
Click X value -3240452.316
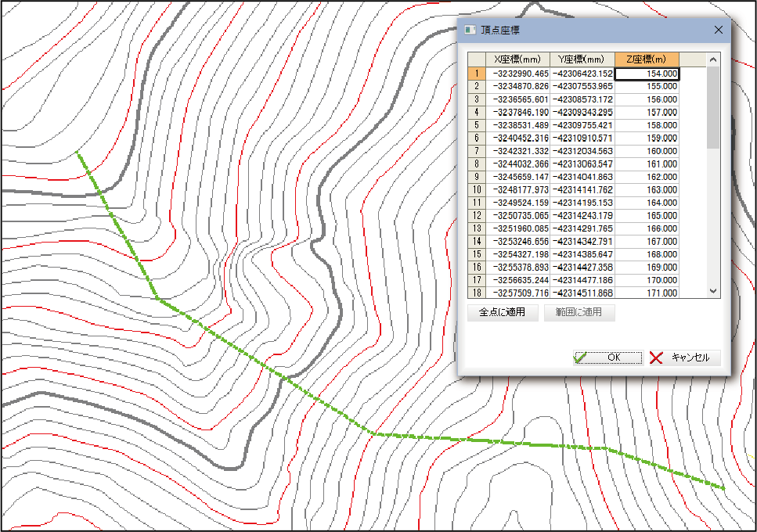click(517, 138)
